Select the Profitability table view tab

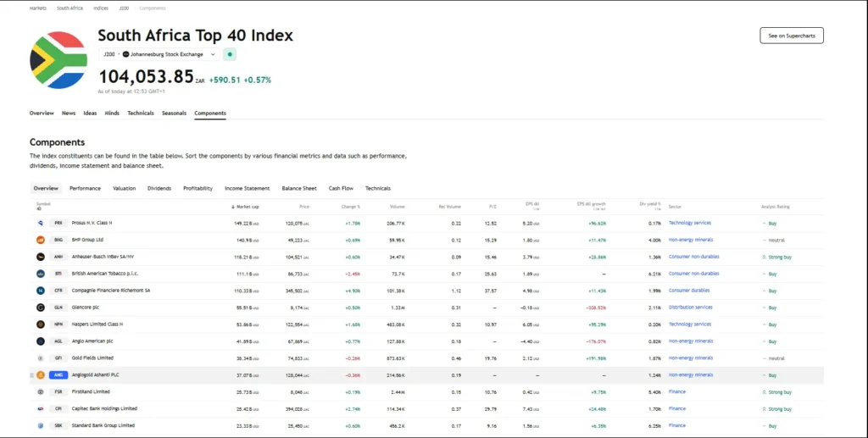pos(198,189)
